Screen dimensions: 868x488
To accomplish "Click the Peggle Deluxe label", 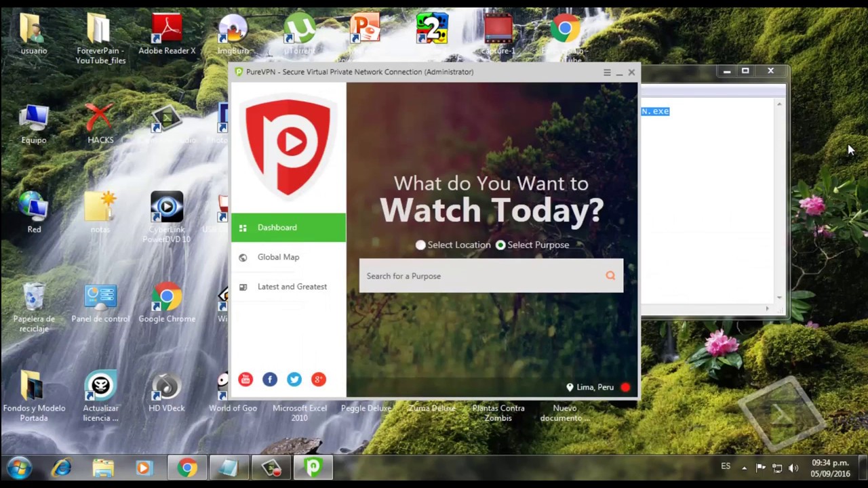I will [x=366, y=409].
